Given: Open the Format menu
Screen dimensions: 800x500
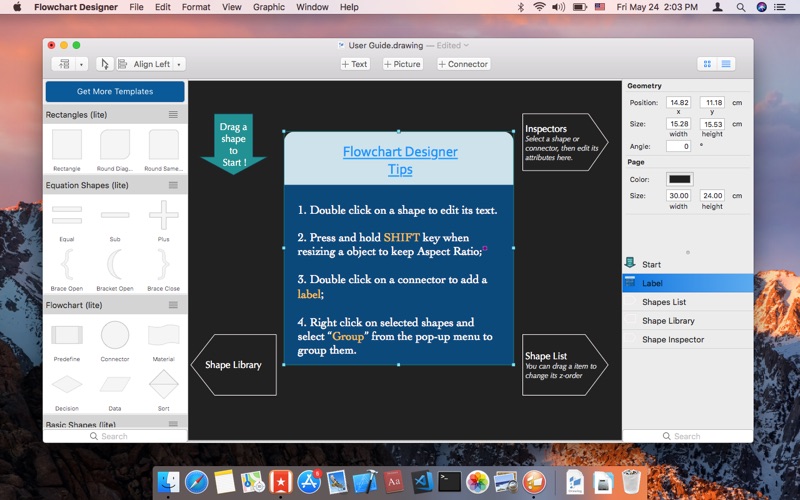Looking at the screenshot, I should (196, 7).
